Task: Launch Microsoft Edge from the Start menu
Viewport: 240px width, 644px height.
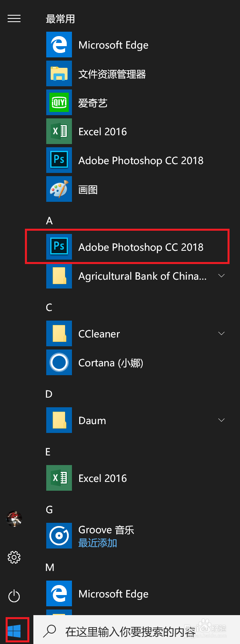Action: tap(113, 45)
